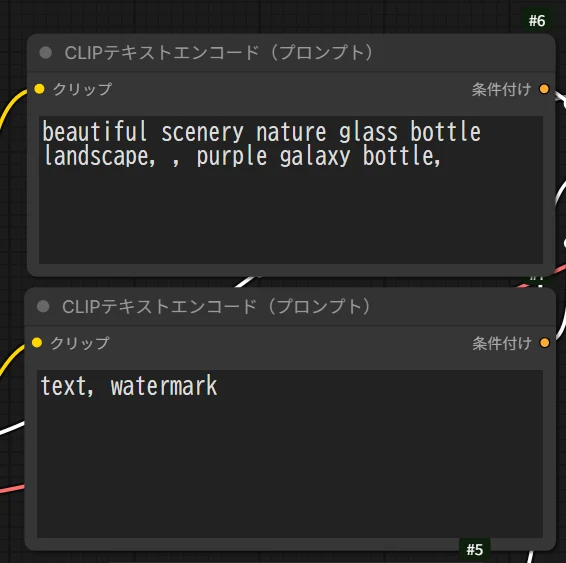Image resolution: width=566 pixels, height=563 pixels.
Task: Collapse the bottom CLIP text encode node via its gray dot
Action: (x=43, y=306)
